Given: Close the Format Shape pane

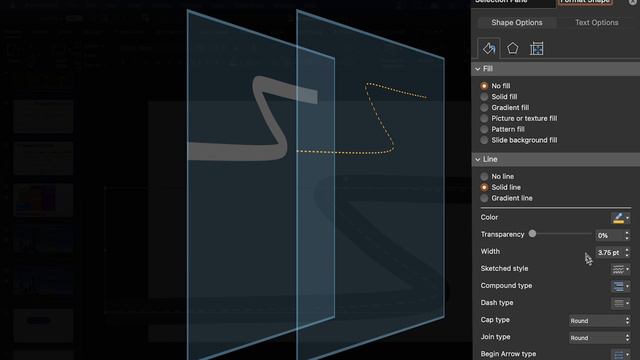Looking at the screenshot, I should tap(633, 2).
